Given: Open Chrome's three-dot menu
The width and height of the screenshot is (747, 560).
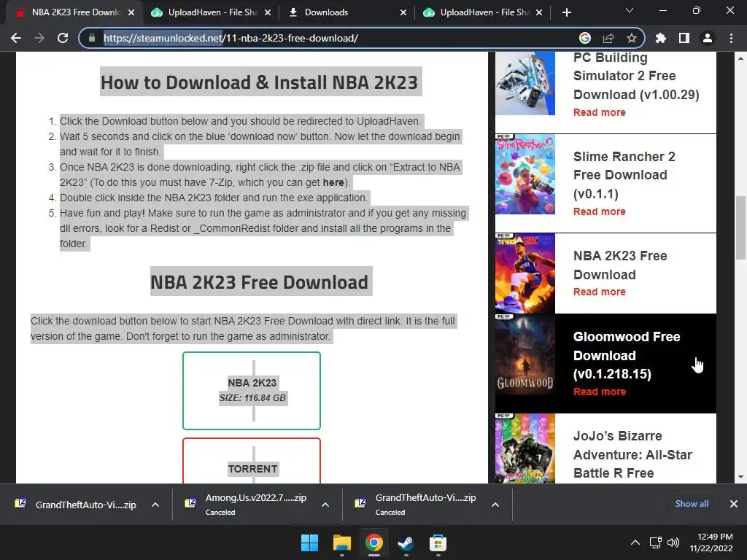Looking at the screenshot, I should [x=731, y=38].
